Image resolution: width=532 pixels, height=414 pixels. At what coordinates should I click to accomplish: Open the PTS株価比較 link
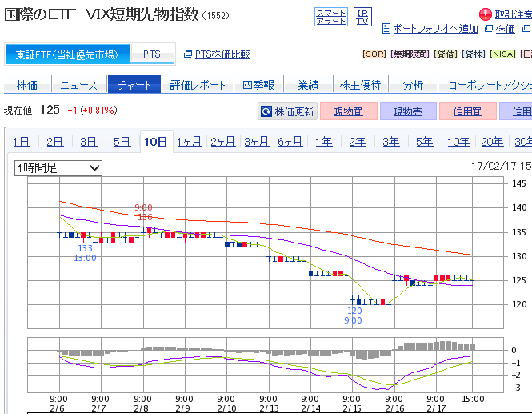(x=222, y=54)
